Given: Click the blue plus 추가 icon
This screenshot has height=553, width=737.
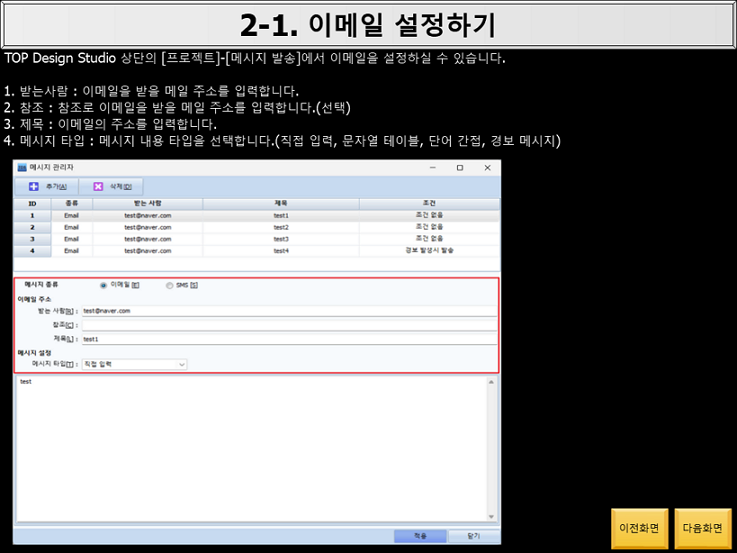Looking at the screenshot, I should click(x=34, y=187).
